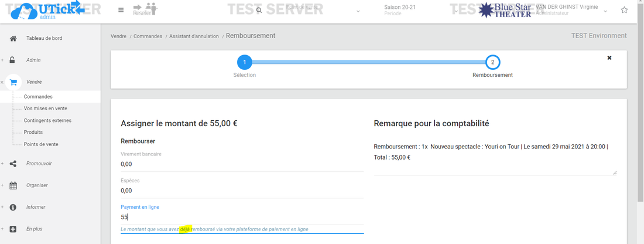Go to Commandes in the breadcrumb

[148, 36]
